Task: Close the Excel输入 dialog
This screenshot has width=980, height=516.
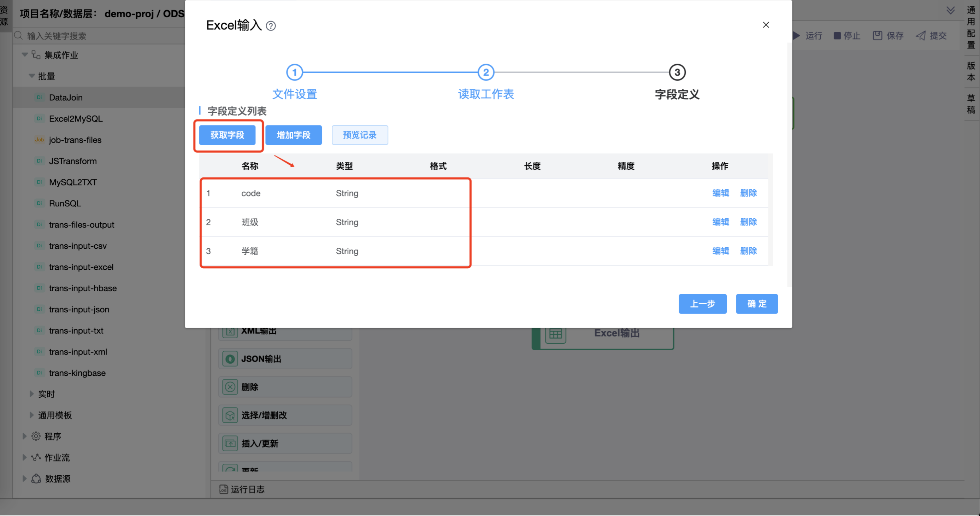Action: coord(766,25)
